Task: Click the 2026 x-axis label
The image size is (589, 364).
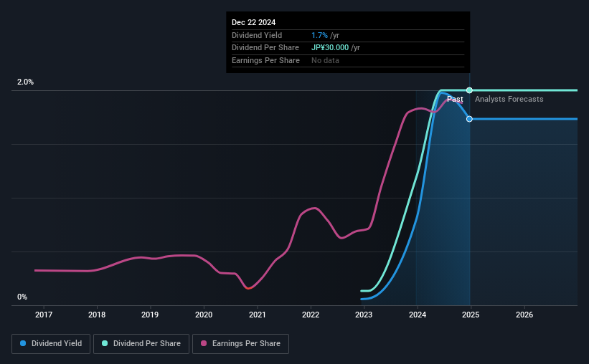Action: (x=524, y=315)
